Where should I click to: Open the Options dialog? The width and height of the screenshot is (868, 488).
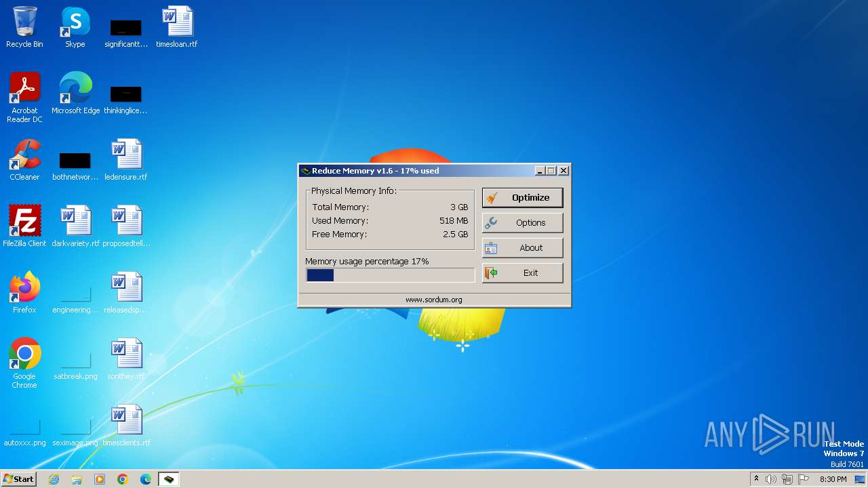click(x=522, y=222)
